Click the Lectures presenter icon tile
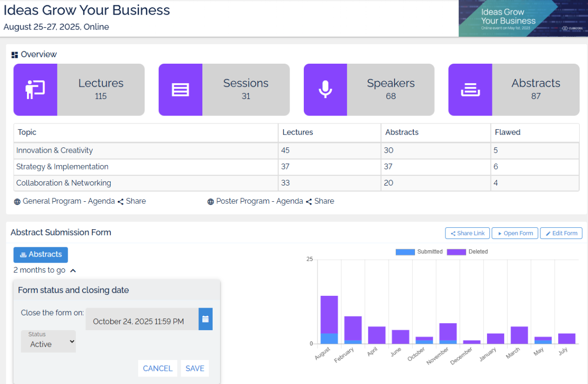Screen dimensions: 588x384 [x=35, y=90]
